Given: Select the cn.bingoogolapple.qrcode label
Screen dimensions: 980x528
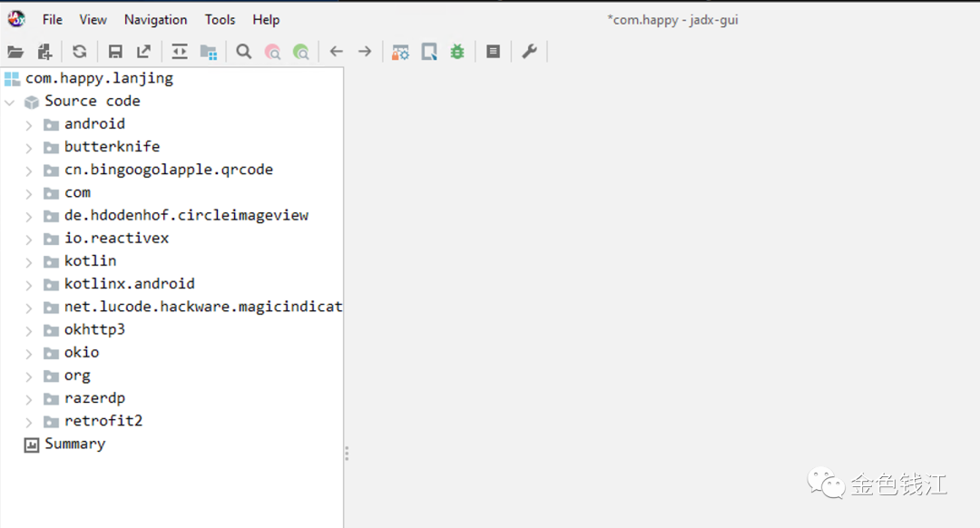Looking at the screenshot, I should tap(169, 170).
